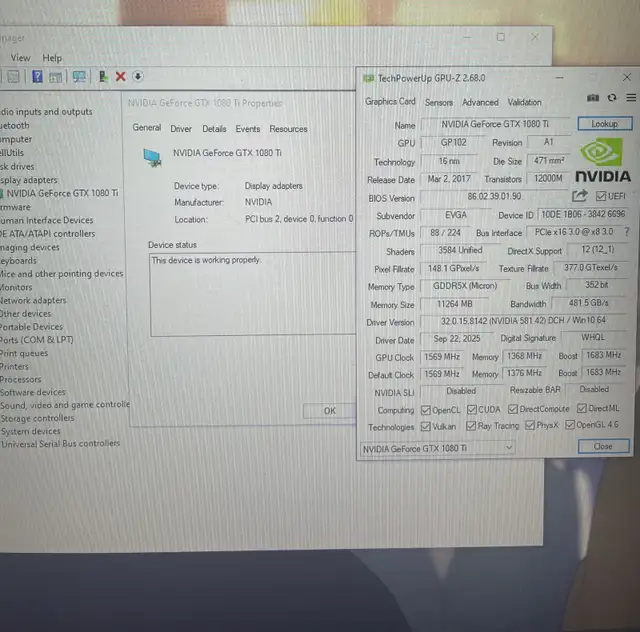Select NVIDIA GeForce GTX 1080 Ti tree entry
The width and height of the screenshot is (640, 632).
click(x=60, y=193)
